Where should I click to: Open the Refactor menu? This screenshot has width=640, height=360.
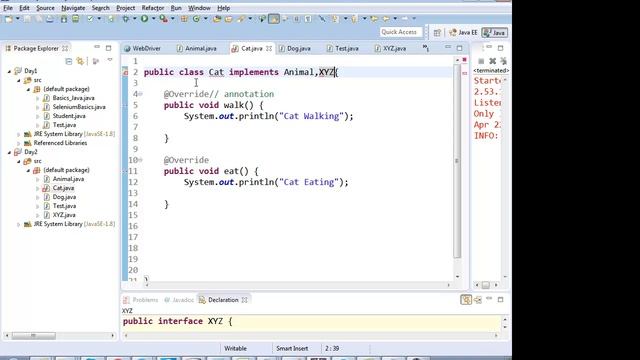coord(153,8)
